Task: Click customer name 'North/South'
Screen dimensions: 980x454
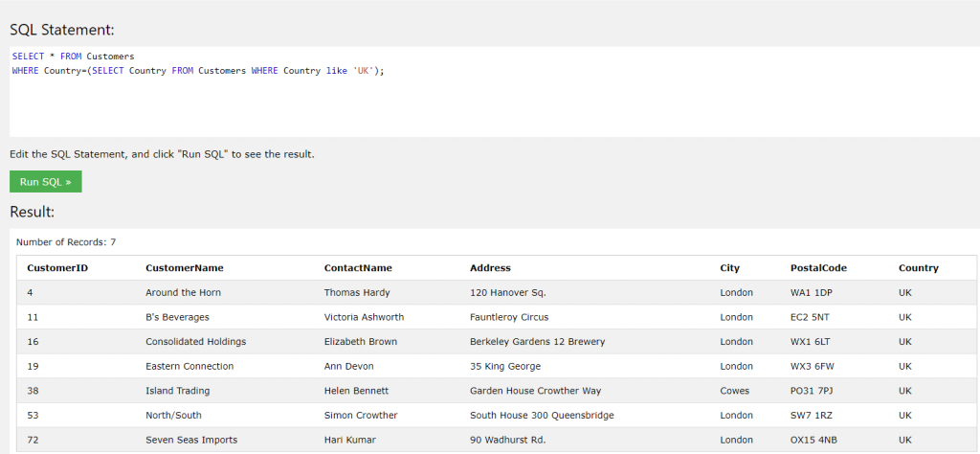Action: pos(174,416)
